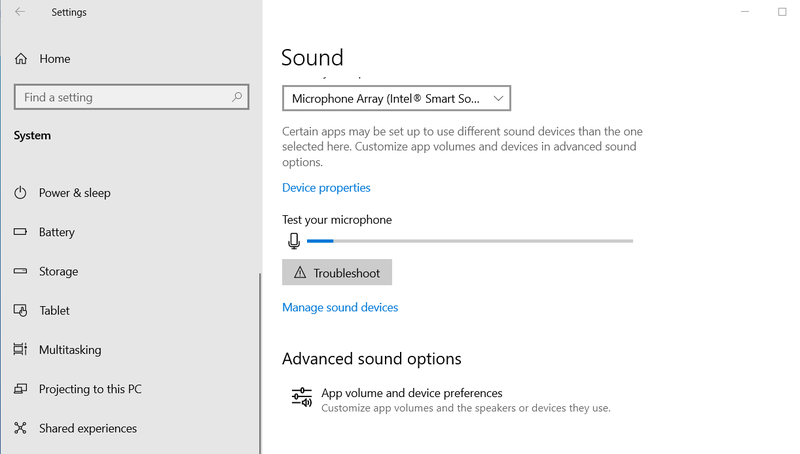This screenshot has height=454, width=800.
Task: Click the input device dropdown chevron
Action: [x=498, y=98]
